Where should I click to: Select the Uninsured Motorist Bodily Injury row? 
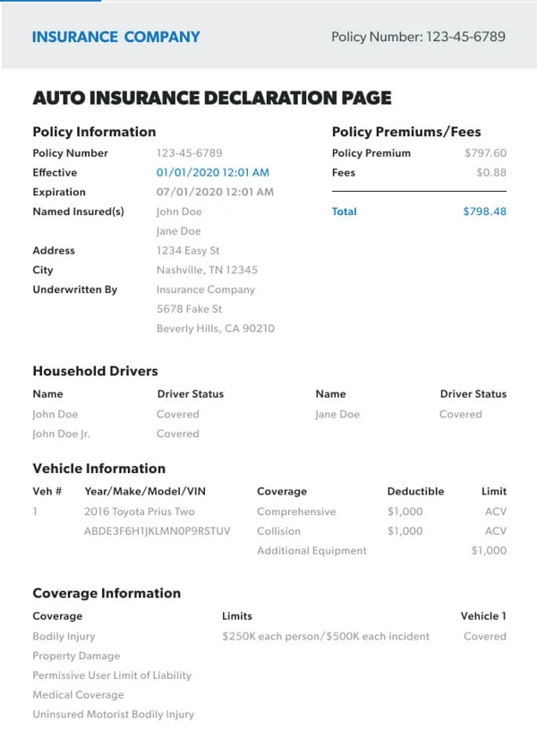point(113,715)
